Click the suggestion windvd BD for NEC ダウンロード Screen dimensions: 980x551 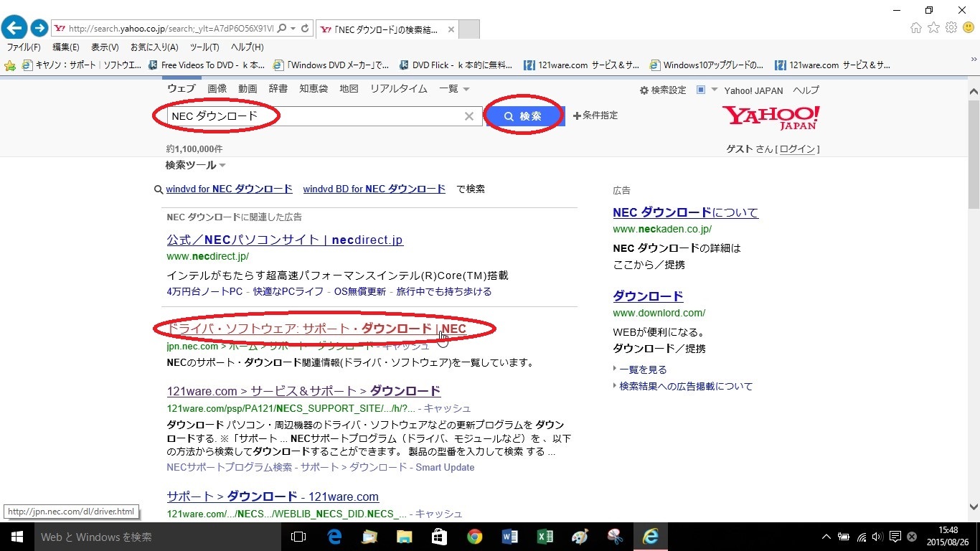374,189
